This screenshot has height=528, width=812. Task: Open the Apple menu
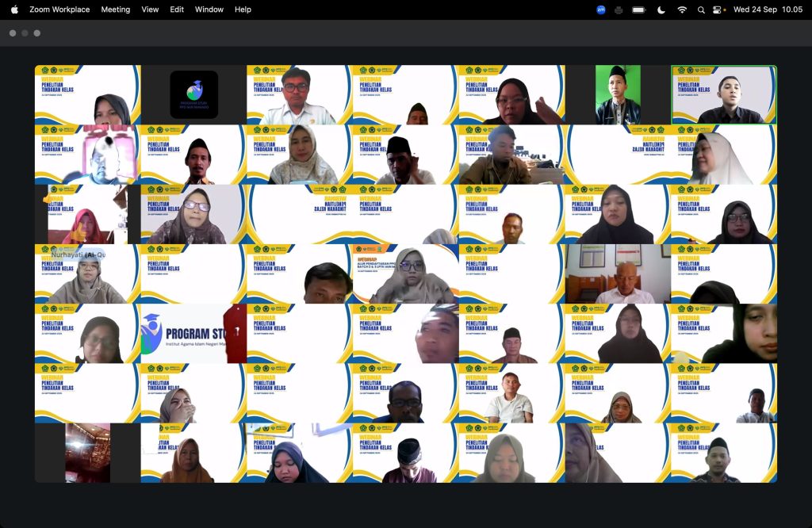coord(14,10)
